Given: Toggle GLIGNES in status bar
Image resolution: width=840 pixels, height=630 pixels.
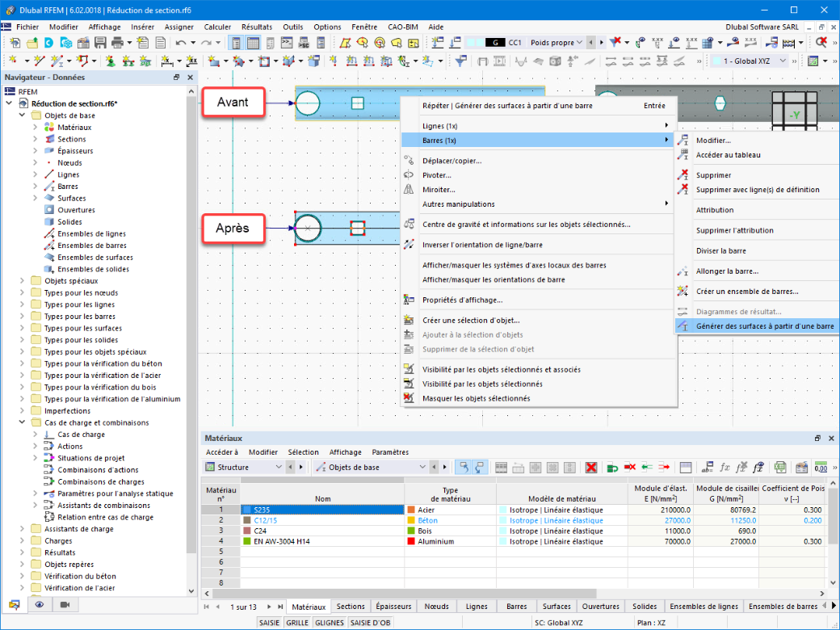Looking at the screenshot, I should tap(330, 623).
